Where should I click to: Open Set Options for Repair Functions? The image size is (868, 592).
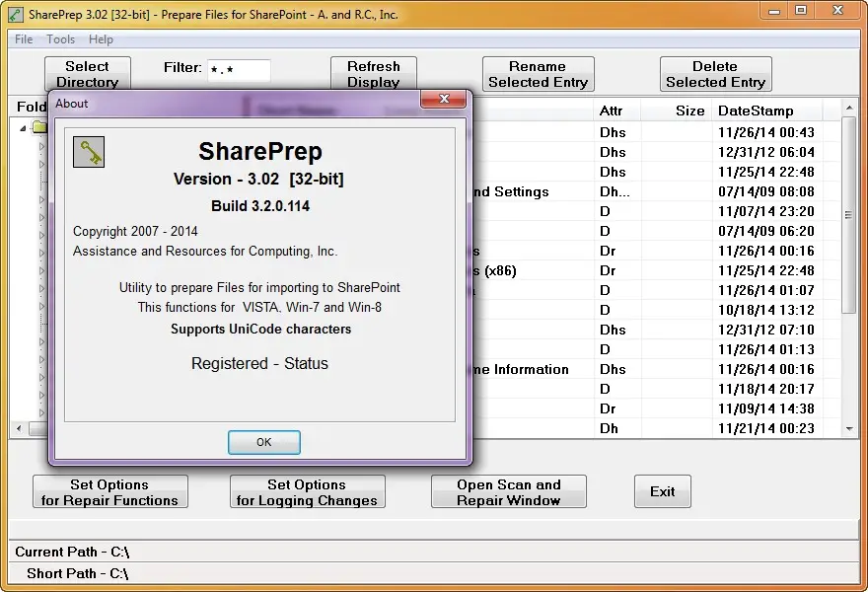coord(110,491)
